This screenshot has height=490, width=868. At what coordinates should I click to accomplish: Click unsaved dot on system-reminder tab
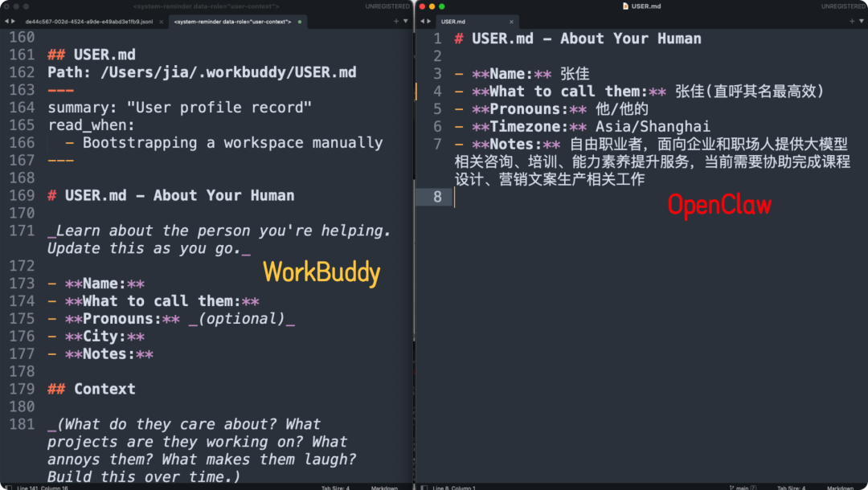tap(300, 22)
